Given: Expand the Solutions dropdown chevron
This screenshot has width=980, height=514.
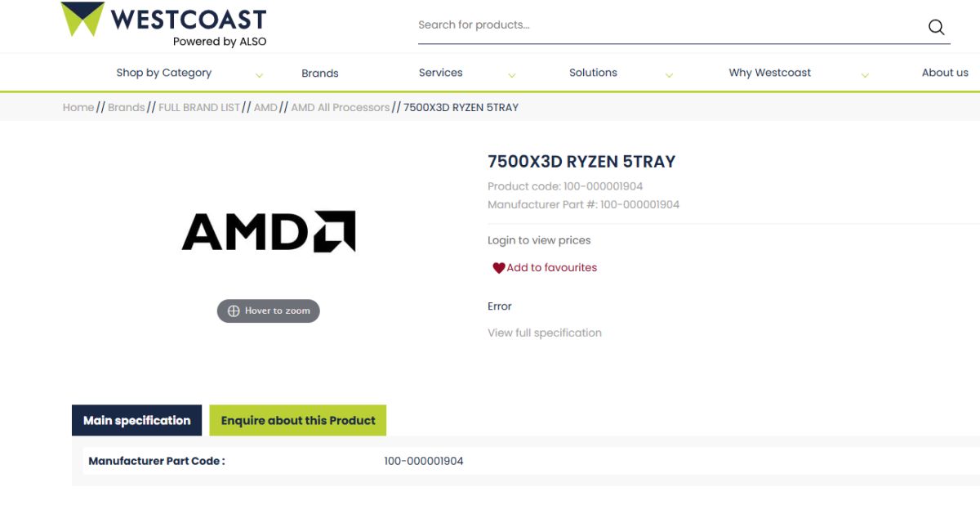Looking at the screenshot, I should point(669,75).
